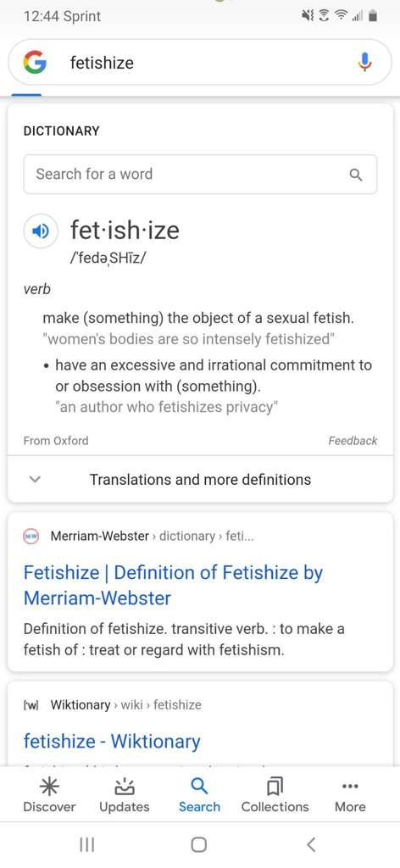
Task: Open the Updates tab
Action: tap(124, 795)
